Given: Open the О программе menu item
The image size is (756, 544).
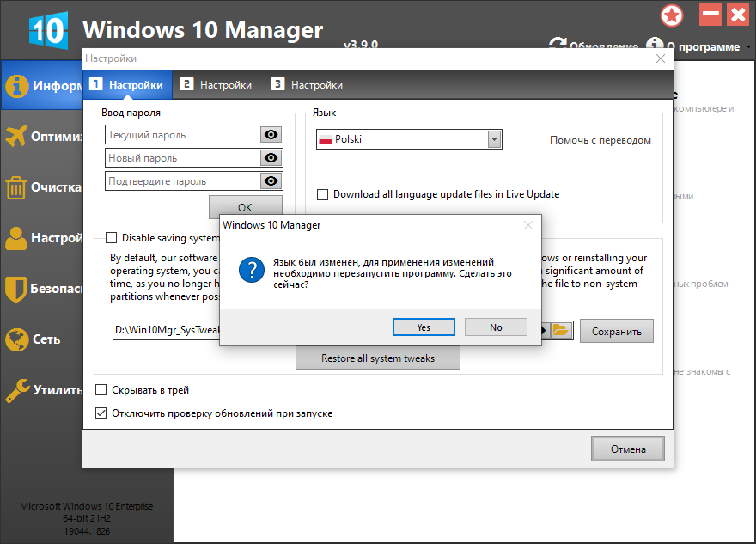Looking at the screenshot, I should pyautogui.click(x=704, y=46).
